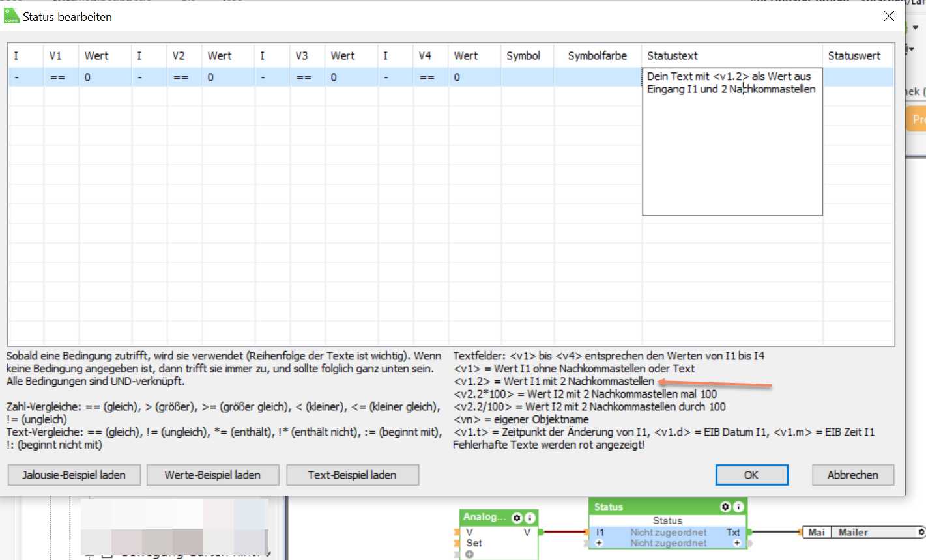Click the Wert cell after V4
This screenshot has height=560, width=926.
click(x=475, y=77)
